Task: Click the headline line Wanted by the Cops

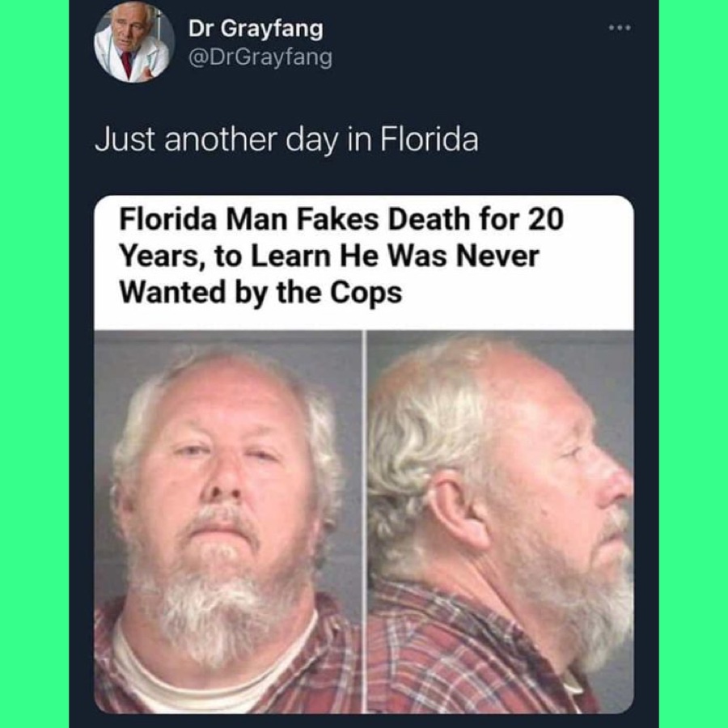Action: pos(260,294)
